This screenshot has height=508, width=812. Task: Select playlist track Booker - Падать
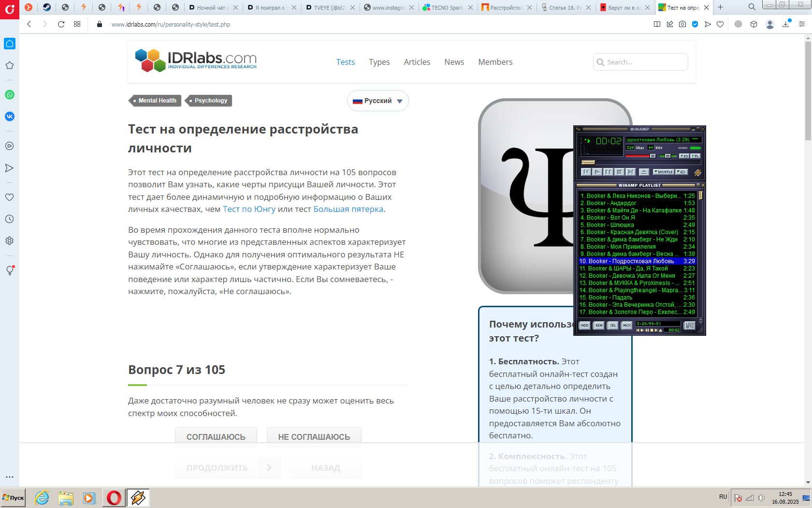tap(637, 298)
